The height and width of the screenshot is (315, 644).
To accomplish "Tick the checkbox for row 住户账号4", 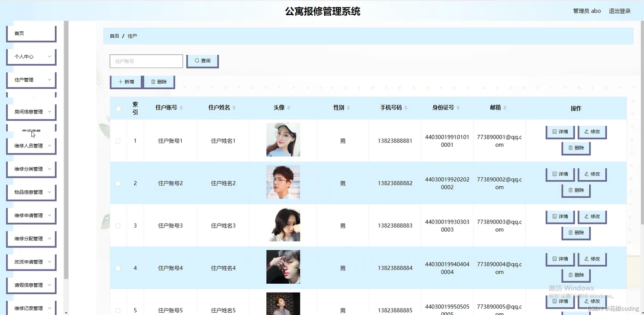I will point(118,268).
